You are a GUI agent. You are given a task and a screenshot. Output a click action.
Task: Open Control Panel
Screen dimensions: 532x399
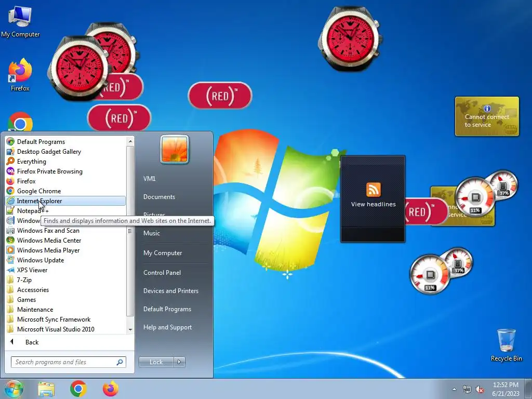click(x=162, y=272)
